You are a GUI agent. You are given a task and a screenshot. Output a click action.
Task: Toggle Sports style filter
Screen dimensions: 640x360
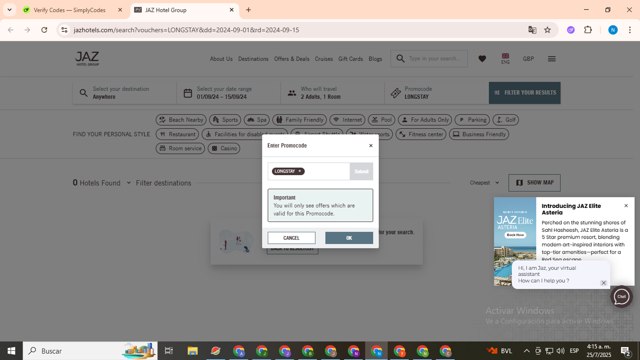click(225, 120)
